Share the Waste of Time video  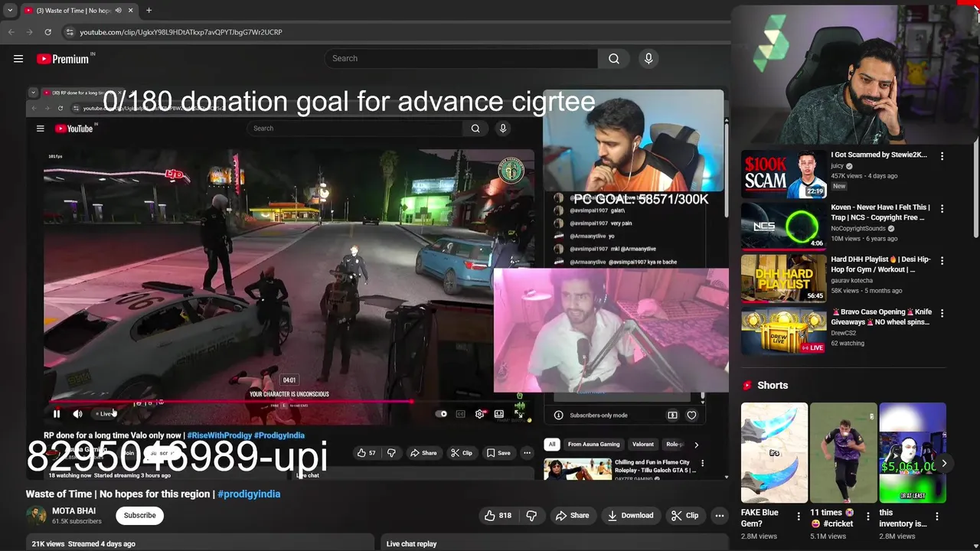pos(572,515)
